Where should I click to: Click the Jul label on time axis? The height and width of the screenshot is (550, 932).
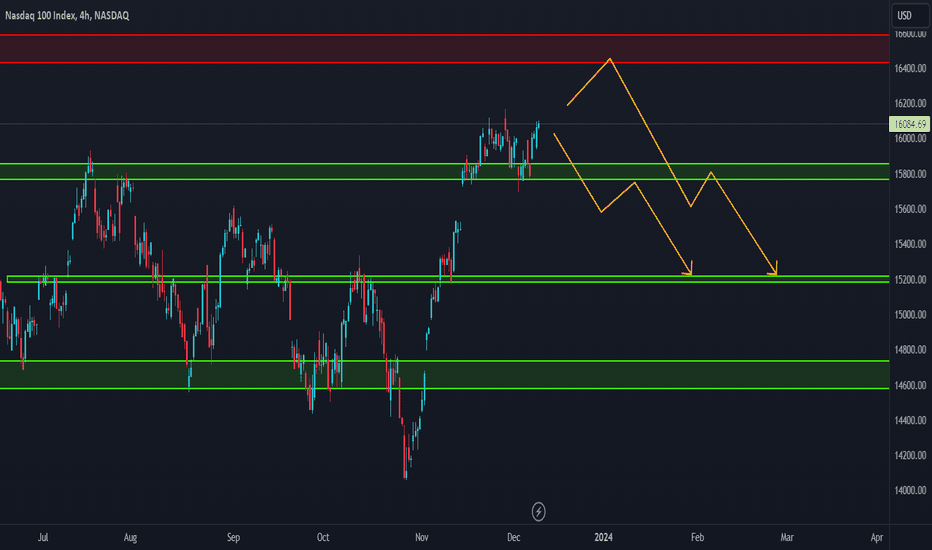tap(43, 538)
